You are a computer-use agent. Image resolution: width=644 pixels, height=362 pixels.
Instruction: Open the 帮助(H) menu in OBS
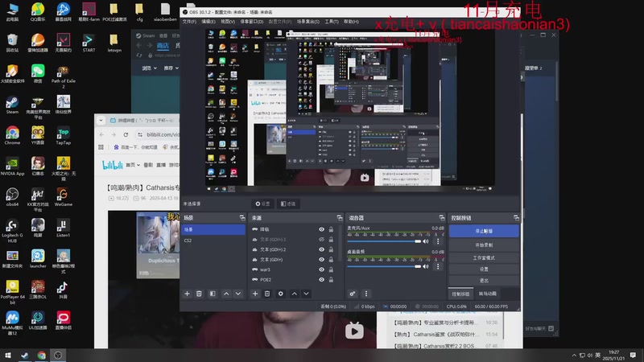coord(351,22)
